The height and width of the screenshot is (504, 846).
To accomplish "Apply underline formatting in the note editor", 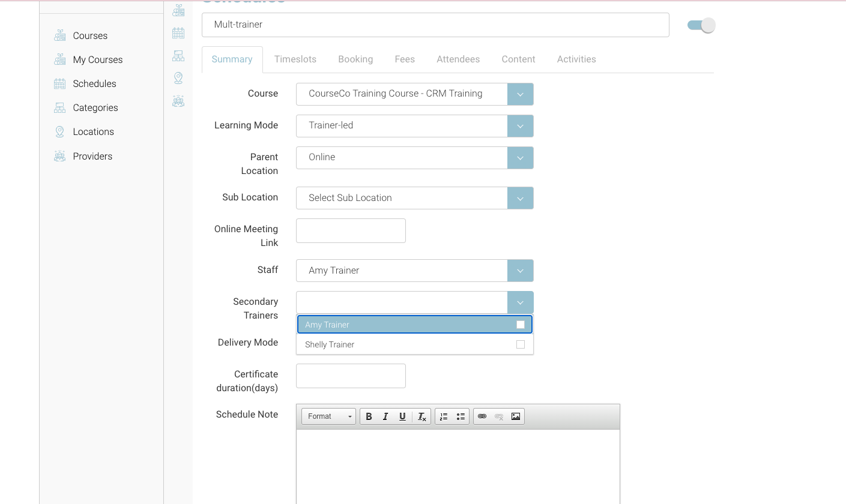I will click(x=402, y=416).
